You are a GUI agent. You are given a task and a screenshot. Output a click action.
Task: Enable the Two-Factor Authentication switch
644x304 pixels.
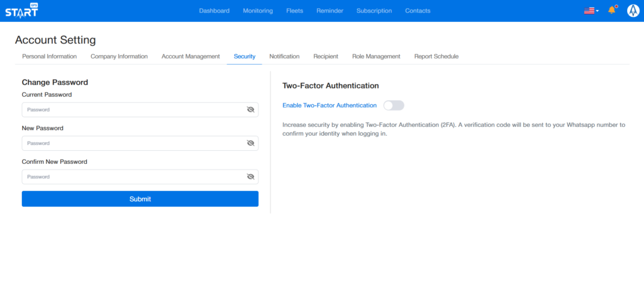(x=394, y=106)
